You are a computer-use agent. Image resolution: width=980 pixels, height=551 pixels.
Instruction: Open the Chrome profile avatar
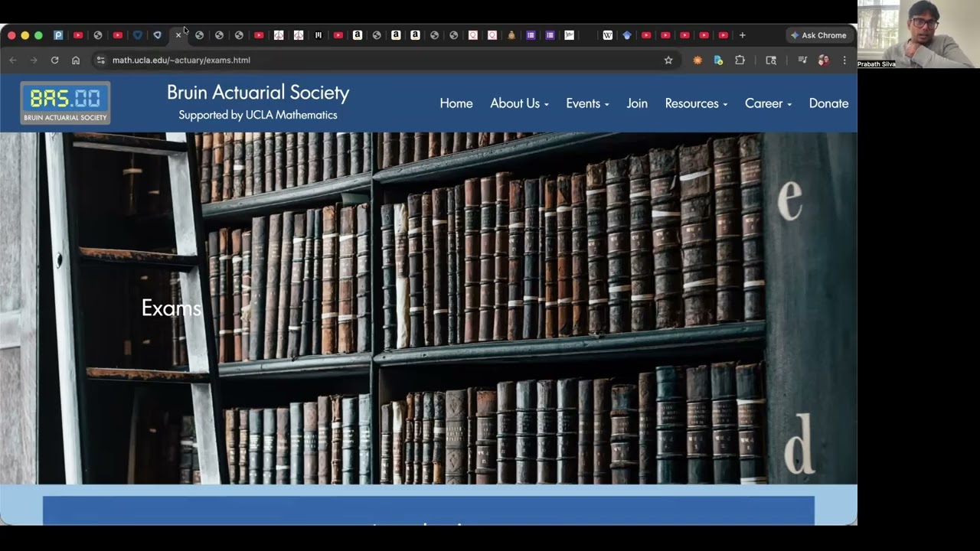click(x=823, y=60)
